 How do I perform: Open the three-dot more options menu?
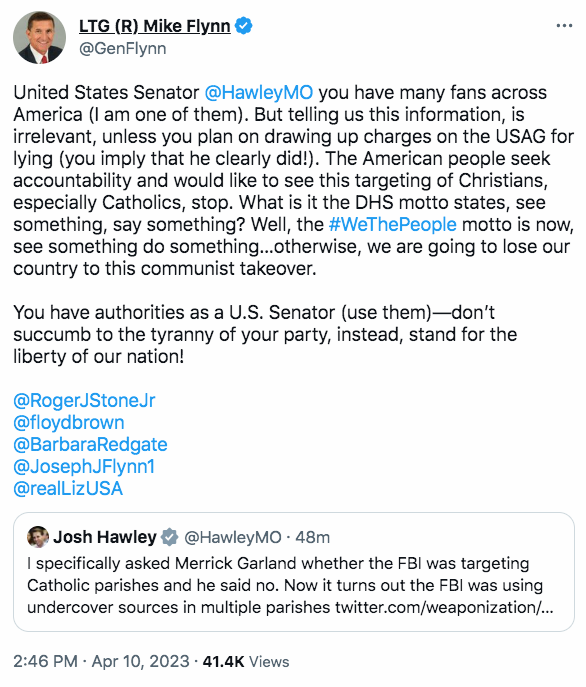564,26
